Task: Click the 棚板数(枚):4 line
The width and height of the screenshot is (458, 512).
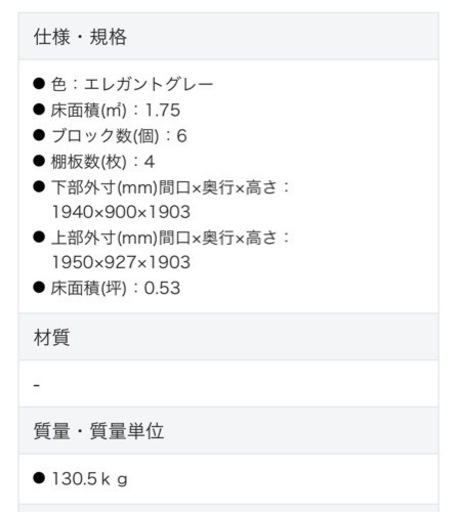Action: tap(103, 162)
